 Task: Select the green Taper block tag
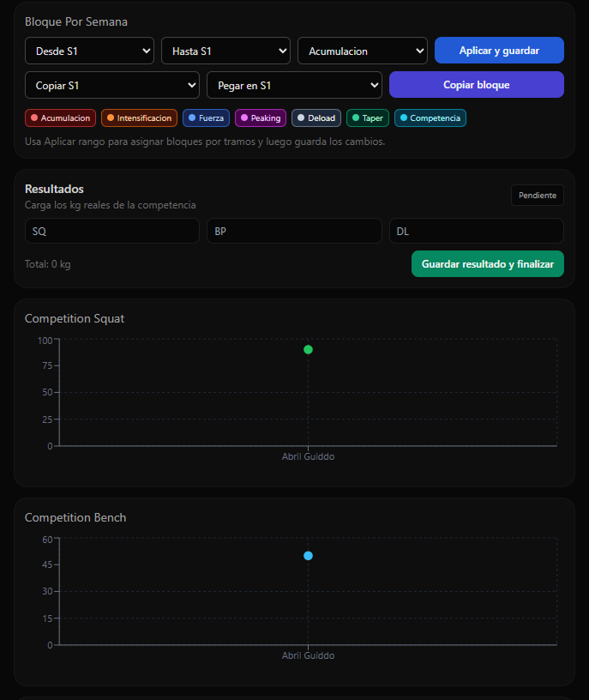click(x=368, y=118)
